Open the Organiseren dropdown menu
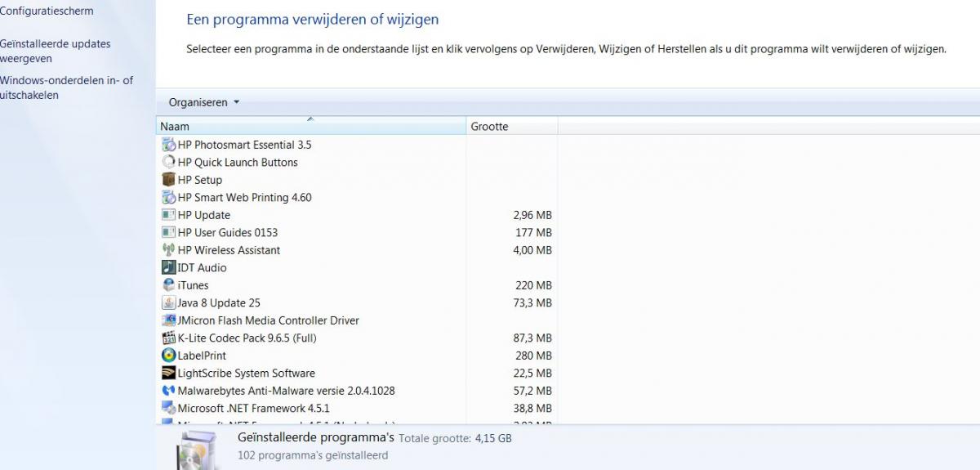 [x=204, y=102]
